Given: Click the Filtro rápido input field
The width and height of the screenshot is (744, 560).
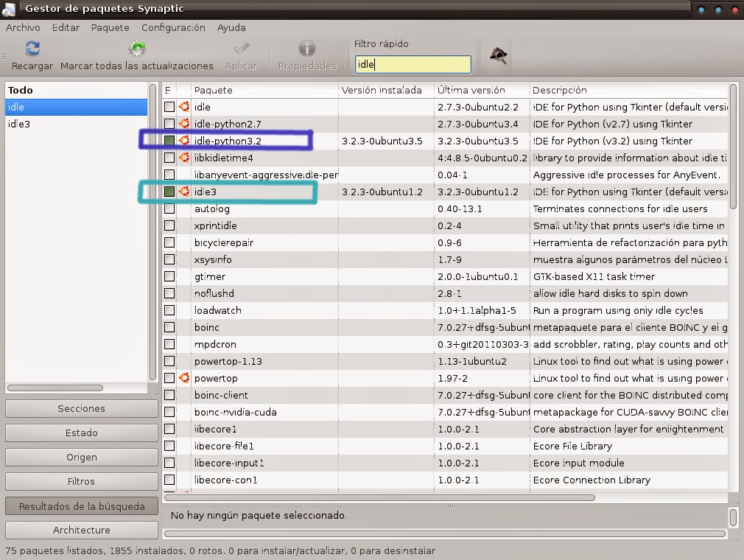Looking at the screenshot, I should coord(413,64).
